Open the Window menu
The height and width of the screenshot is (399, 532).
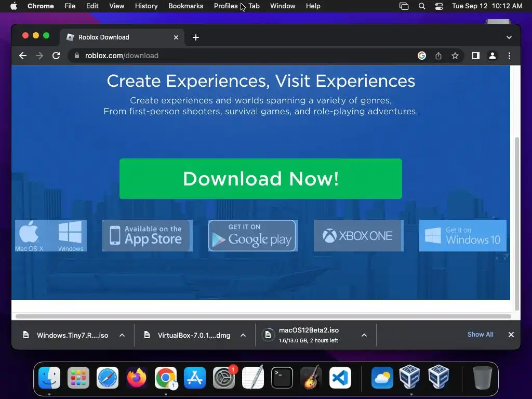283,6
